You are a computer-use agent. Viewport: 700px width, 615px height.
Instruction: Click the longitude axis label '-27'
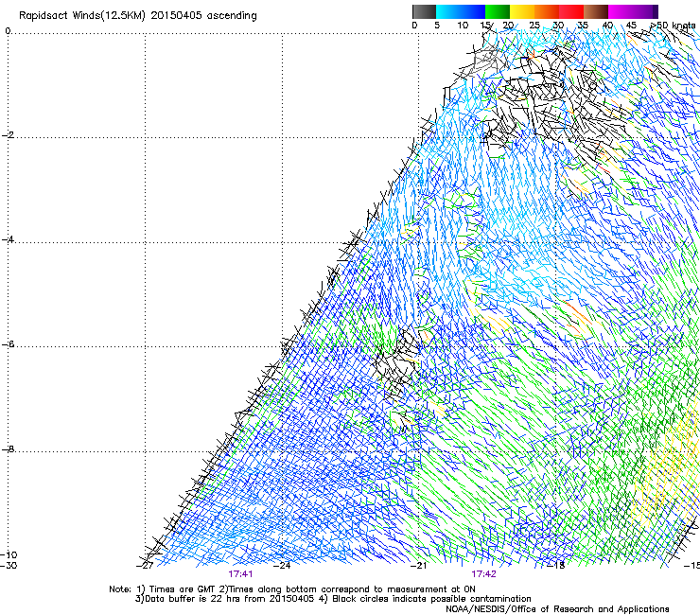tap(145, 566)
